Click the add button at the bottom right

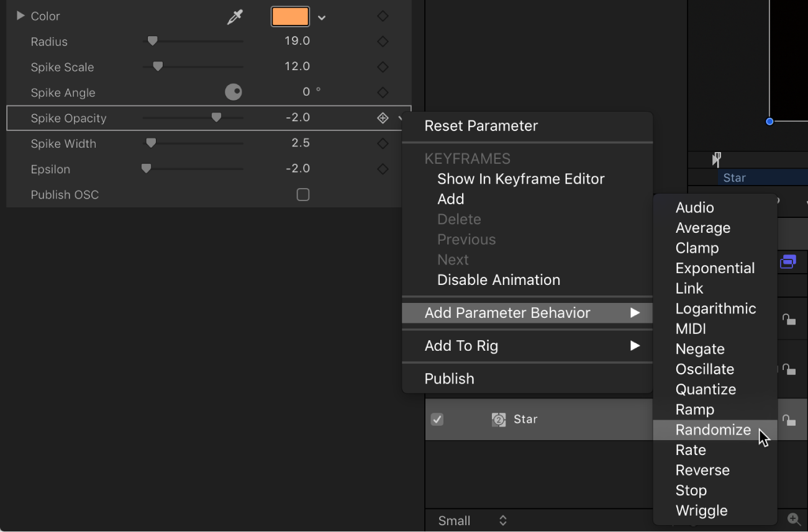(x=793, y=518)
